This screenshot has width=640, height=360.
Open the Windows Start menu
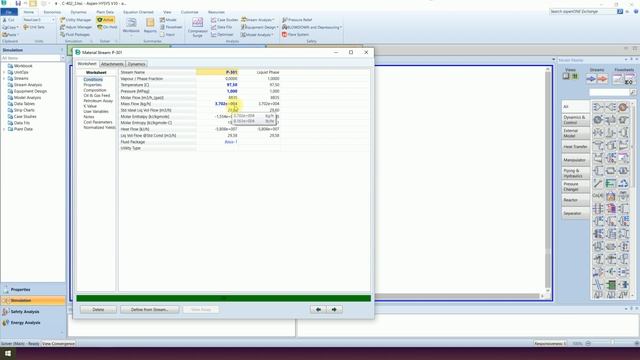[x=8, y=353]
